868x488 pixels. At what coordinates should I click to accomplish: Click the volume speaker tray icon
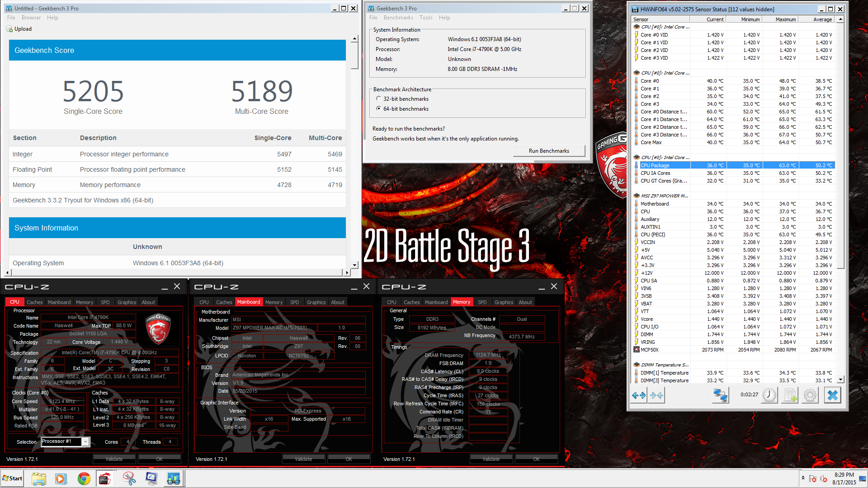824,479
